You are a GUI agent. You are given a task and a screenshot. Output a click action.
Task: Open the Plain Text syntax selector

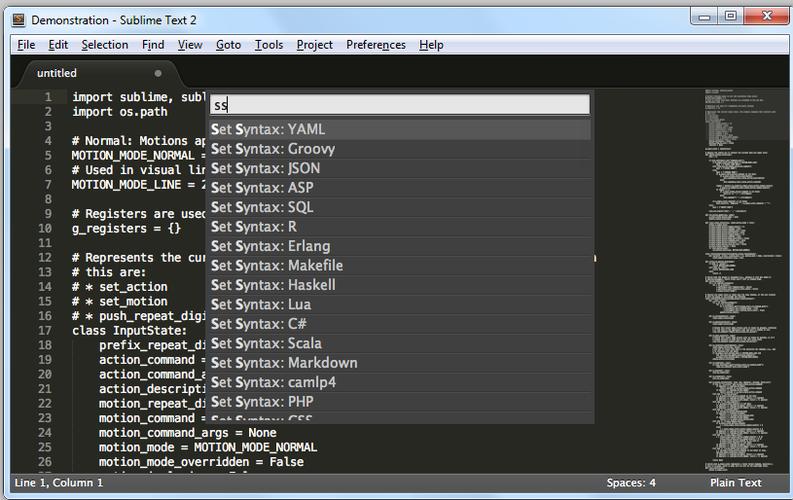735,483
